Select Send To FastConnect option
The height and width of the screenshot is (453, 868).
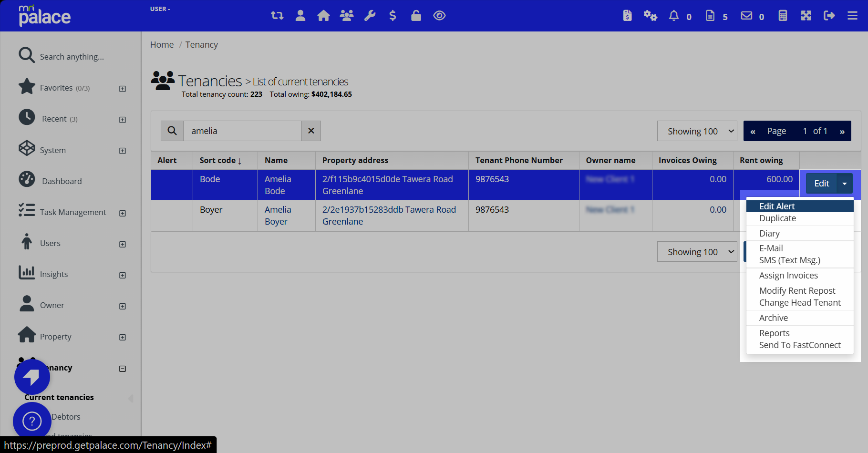click(800, 345)
